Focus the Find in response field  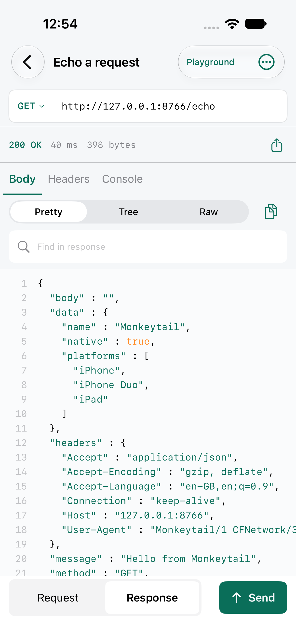click(x=148, y=247)
